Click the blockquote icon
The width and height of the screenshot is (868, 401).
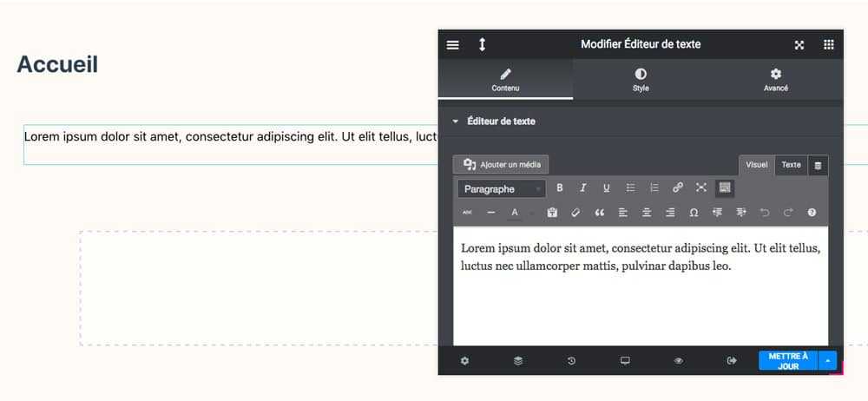pyautogui.click(x=600, y=212)
